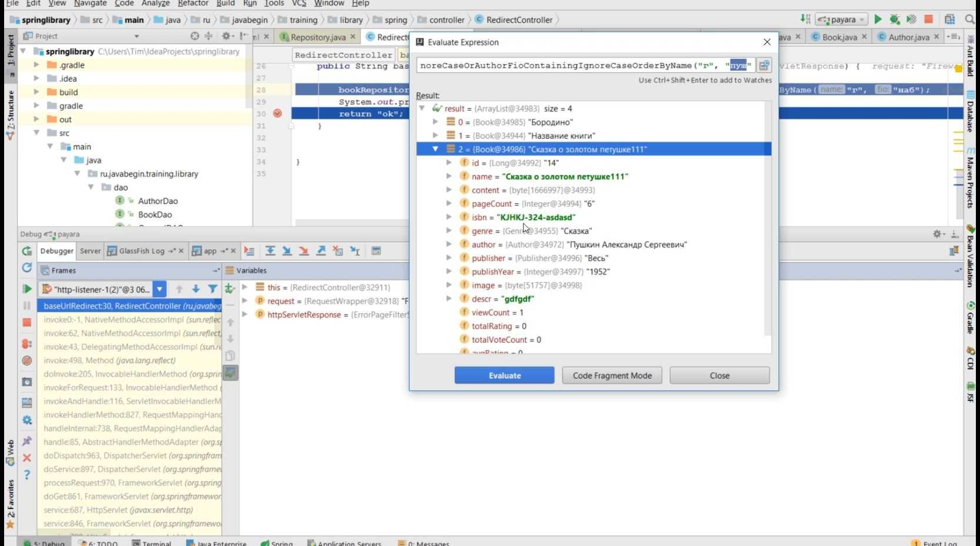Click New Watch plus icon in Variables
980x546 pixels.
tap(230, 289)
